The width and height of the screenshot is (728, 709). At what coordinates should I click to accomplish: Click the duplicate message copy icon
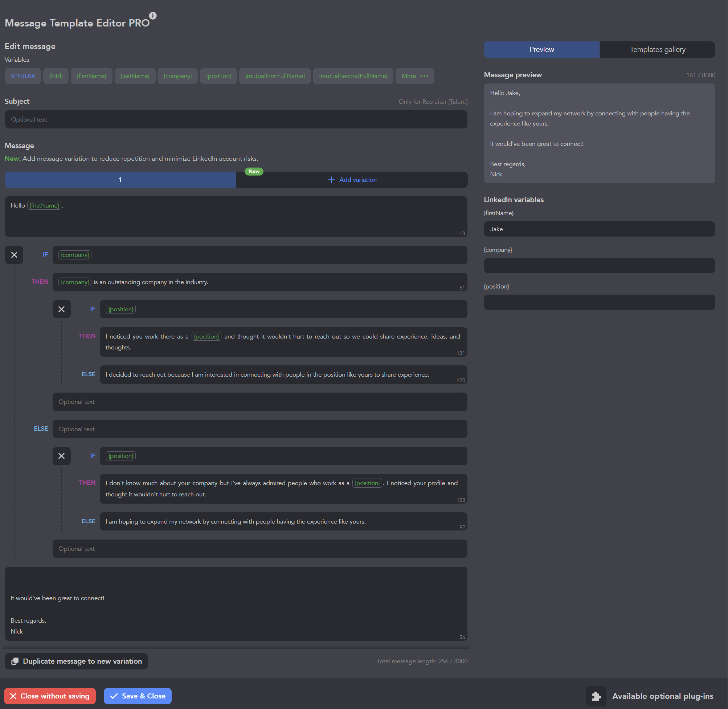click(15, 661)
